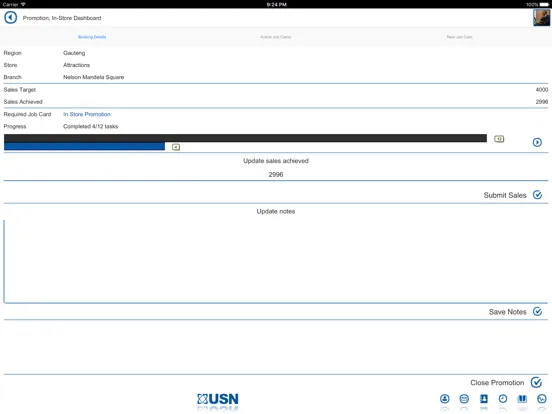
Task: Open the contacts book footer icon
Action: tap(484, 399)
